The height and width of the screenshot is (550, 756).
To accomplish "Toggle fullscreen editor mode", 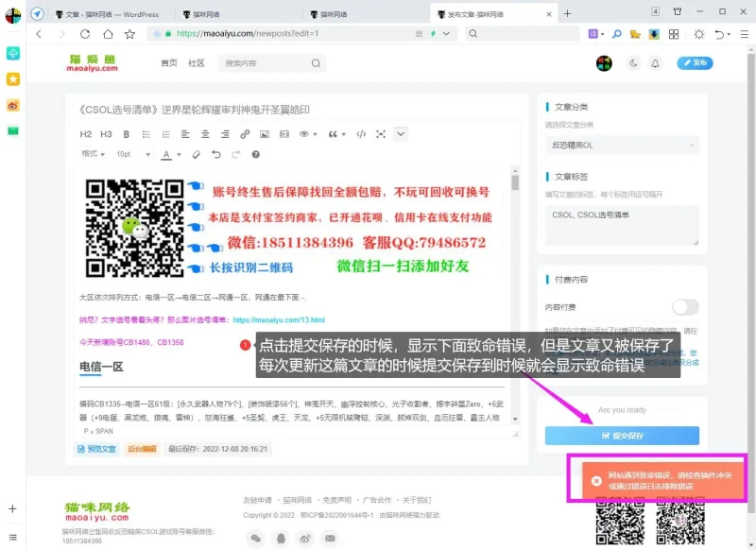I will (x=381, y=134).
